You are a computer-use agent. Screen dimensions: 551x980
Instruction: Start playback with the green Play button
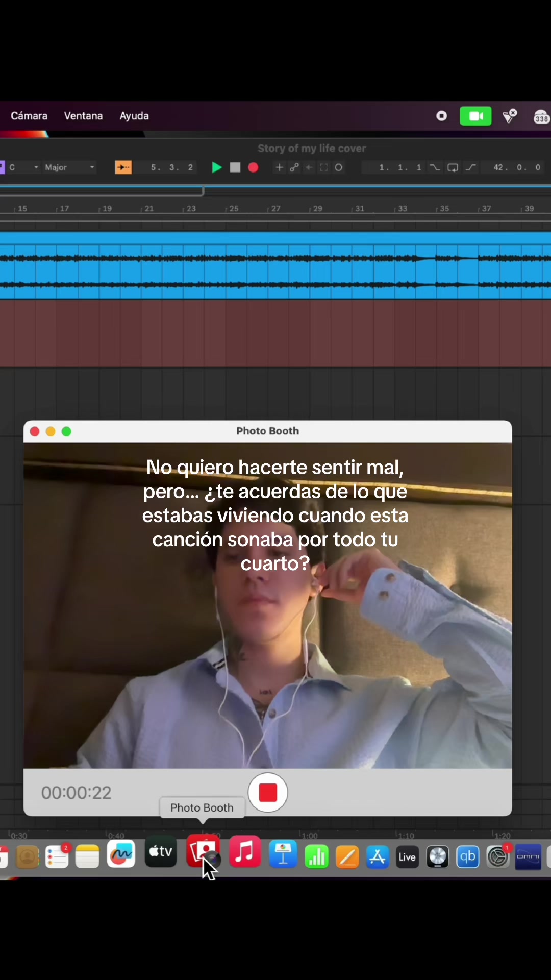point(217,167)
